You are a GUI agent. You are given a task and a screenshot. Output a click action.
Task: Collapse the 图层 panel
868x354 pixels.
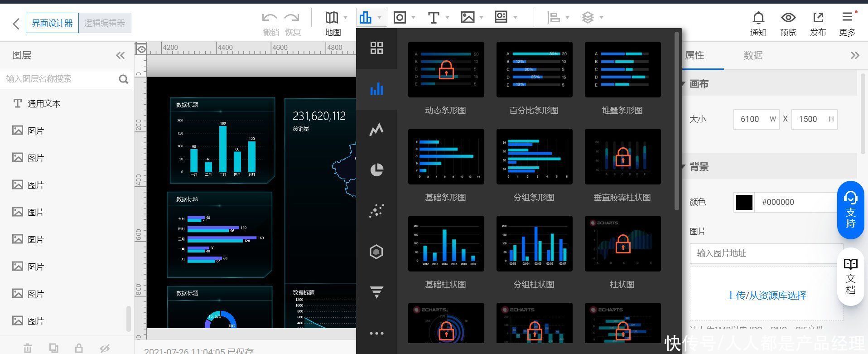[120, 55]
